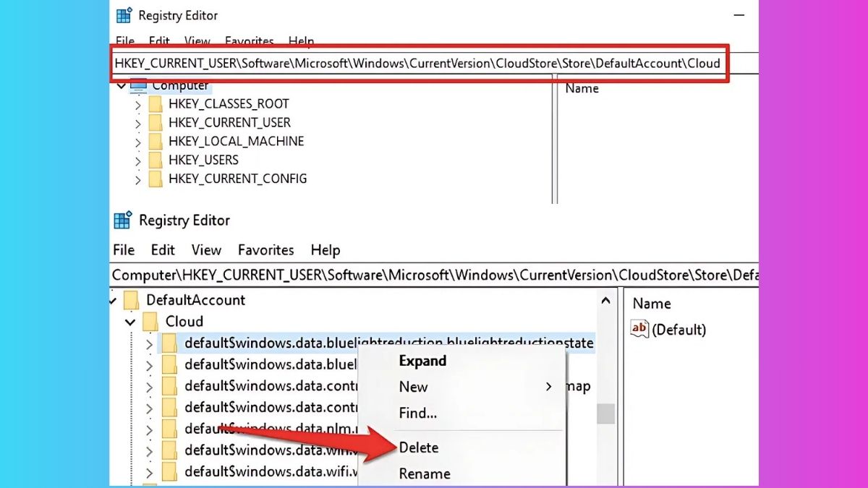The height and width of the screenshot is (488, 868).
Task: Click the HKEY_LOCAL_MACHINE folder icon
Action: click(x=156, y=142)
